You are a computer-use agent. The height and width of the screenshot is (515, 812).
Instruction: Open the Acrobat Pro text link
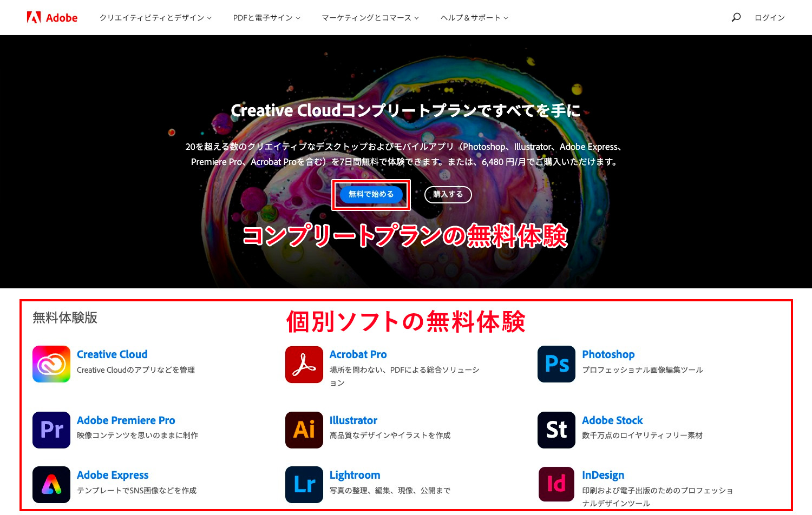(x=358, y=354)
